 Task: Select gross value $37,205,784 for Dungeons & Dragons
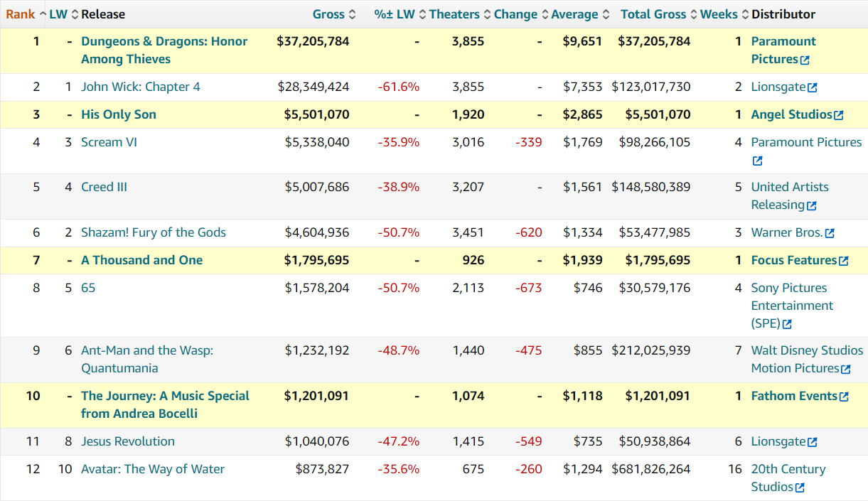pyautogui.click(x=313, y=41)
